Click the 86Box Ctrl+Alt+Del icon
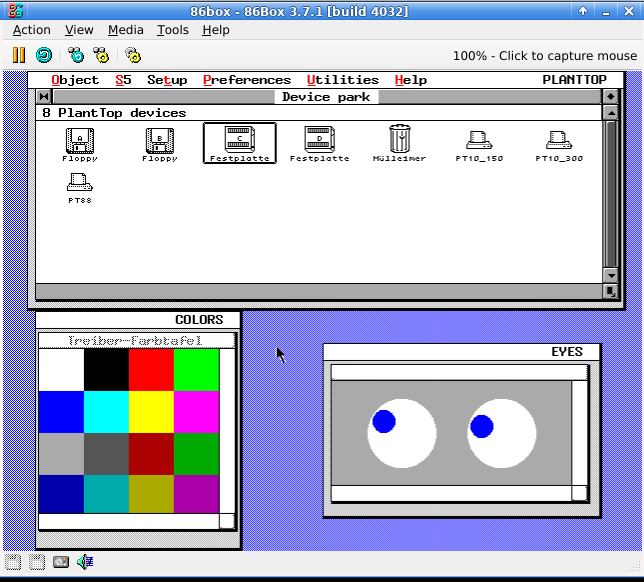The height and width of the screenshot is (582, 644). click(x=76, y=55)
